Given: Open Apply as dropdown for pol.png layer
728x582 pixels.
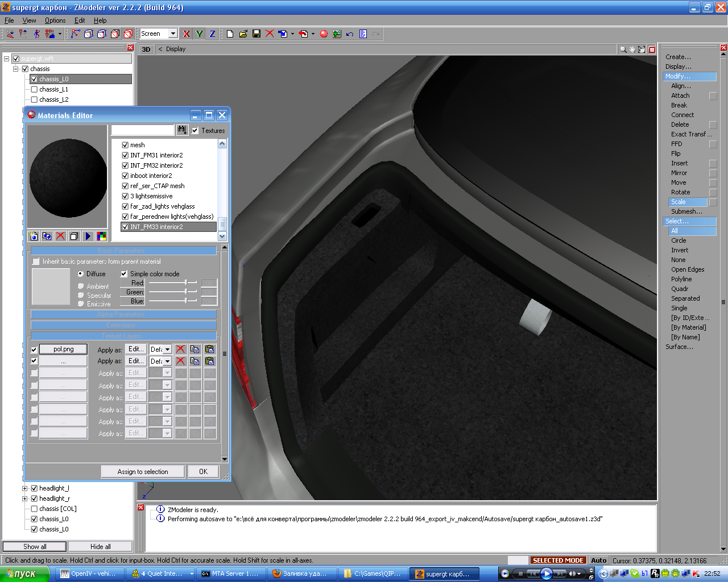Looking at the screenshot, I should pos(167,349).
